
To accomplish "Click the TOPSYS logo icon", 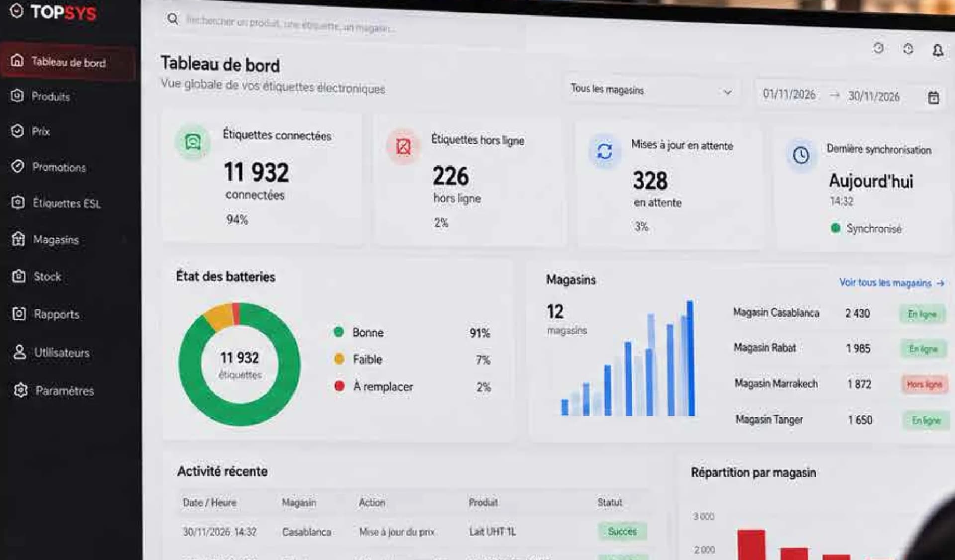I will pyautogui.click(x=16, y=11).
